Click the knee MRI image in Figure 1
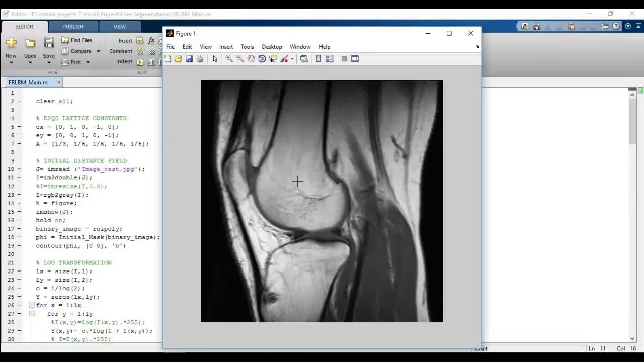This screenshot has width=644, height=362. point(322,201)
